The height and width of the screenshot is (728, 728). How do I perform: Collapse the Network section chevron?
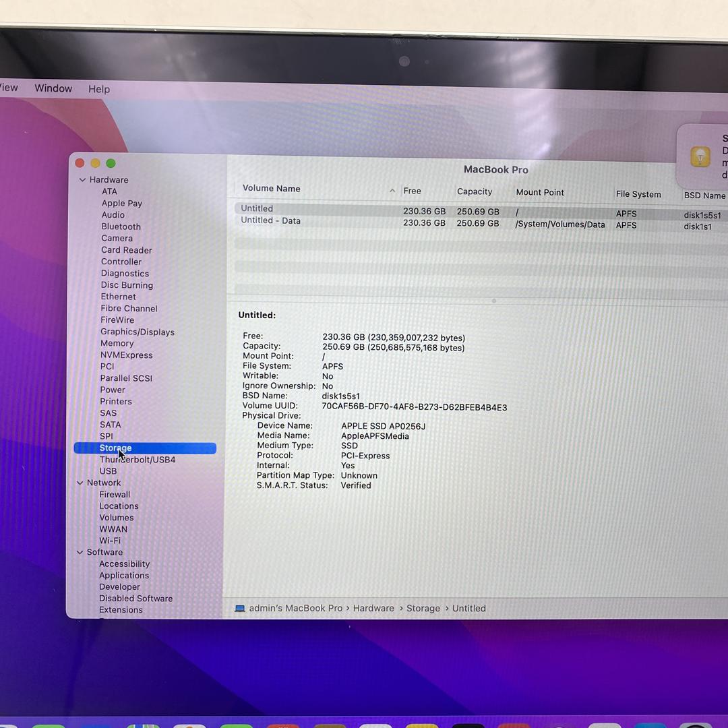[80, 483]
